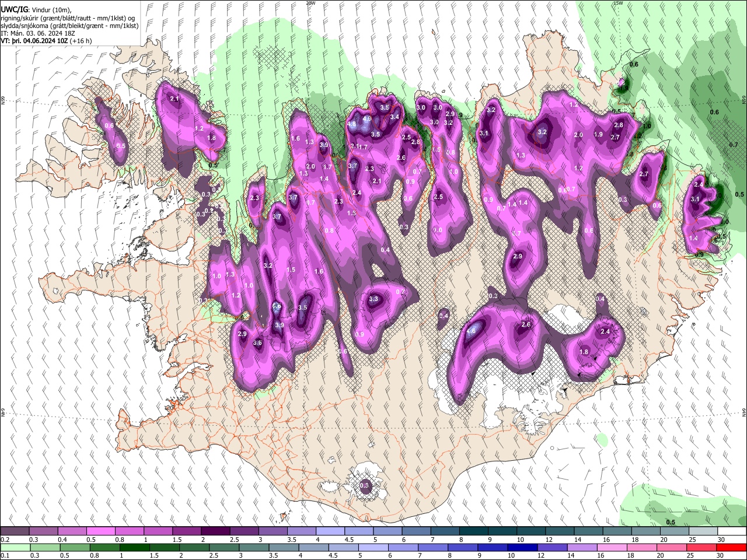Click the '4.6' snowfall value near Vatnajökull
The width and height of the screenshot is (747, 560).
coord(472,331)
